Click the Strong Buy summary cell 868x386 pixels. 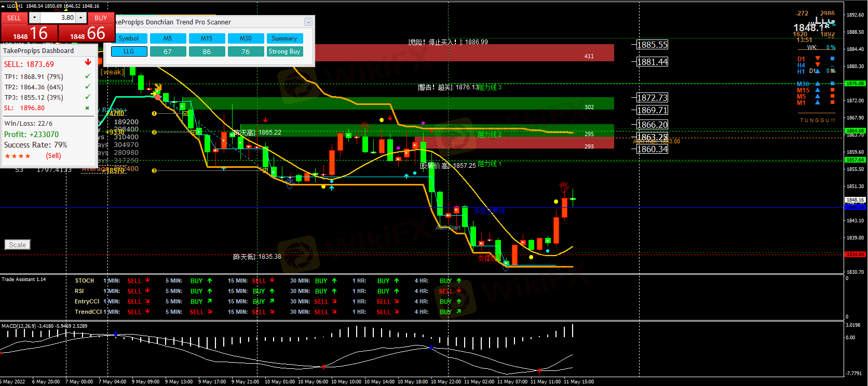tap(284, 51)
